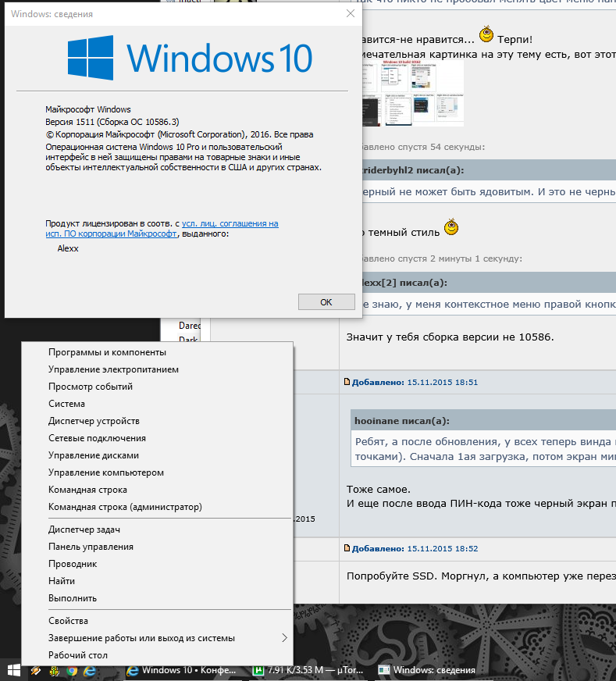Click the Майкрософт Windows text line
This screenshot has height=681, width=616.
click(88, 109)
